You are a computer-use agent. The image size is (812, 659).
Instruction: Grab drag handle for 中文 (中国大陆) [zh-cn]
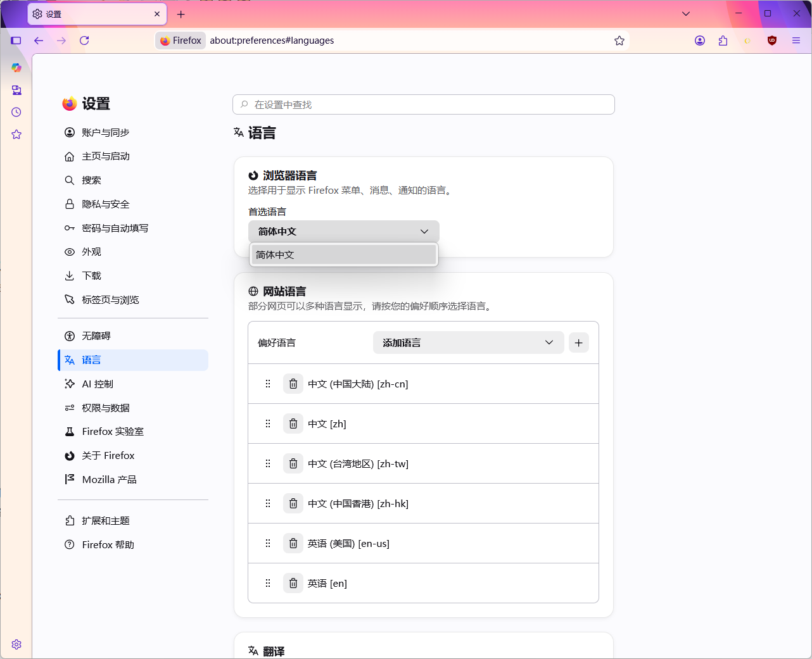pos(268,384)
